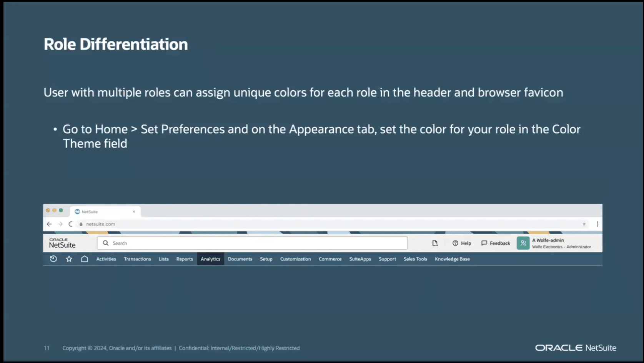Open the Support menu

pyautogui.click(x=387, y=259)
